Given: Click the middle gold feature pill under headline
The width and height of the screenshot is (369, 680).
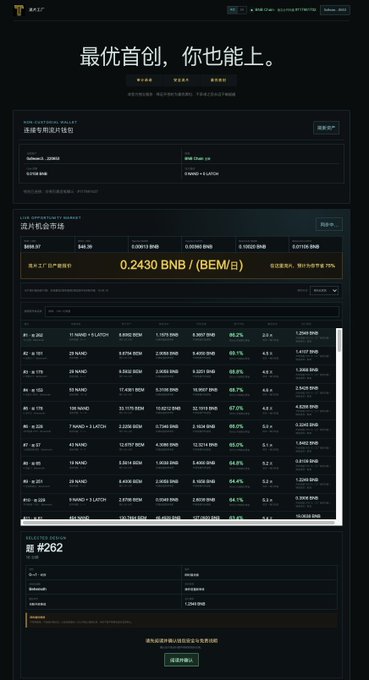Looking at the screenshot, I should point(181,80).
